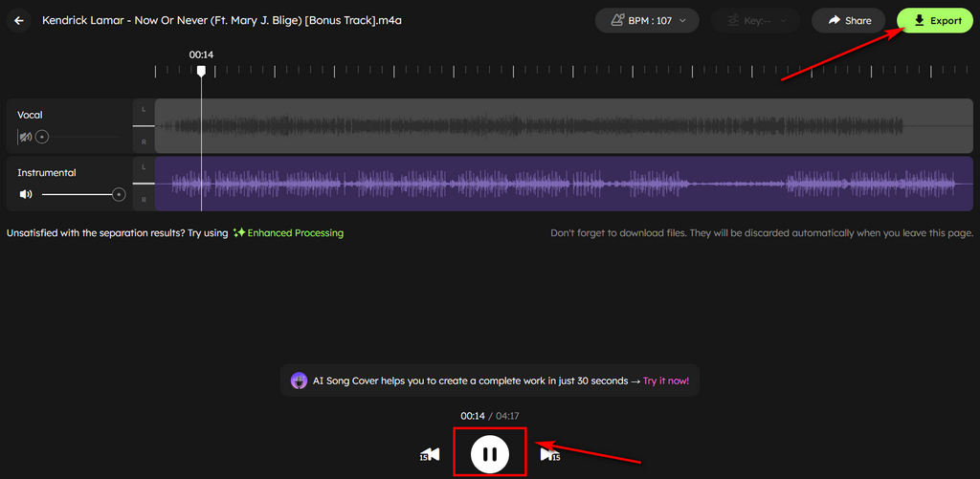Click the timeline ruler tick marks
This screenshot has width=980, height=479.
(564, 72)
